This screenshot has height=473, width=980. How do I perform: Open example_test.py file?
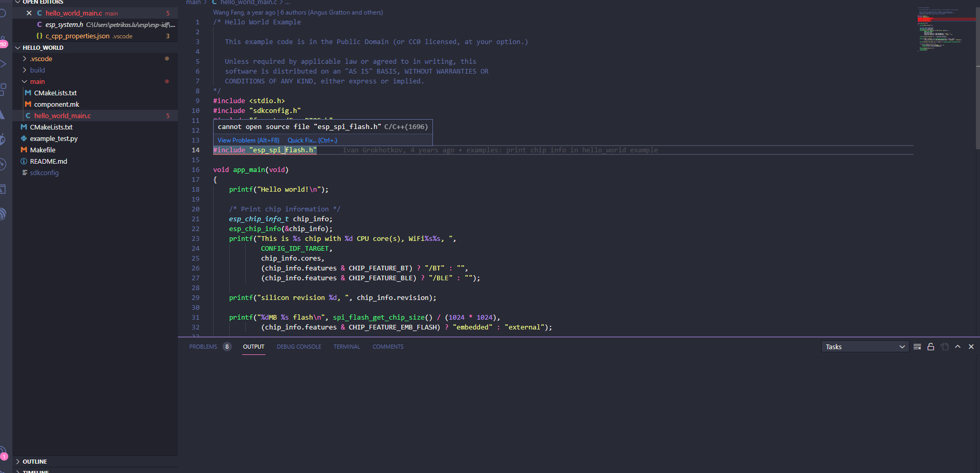(95, 138)
